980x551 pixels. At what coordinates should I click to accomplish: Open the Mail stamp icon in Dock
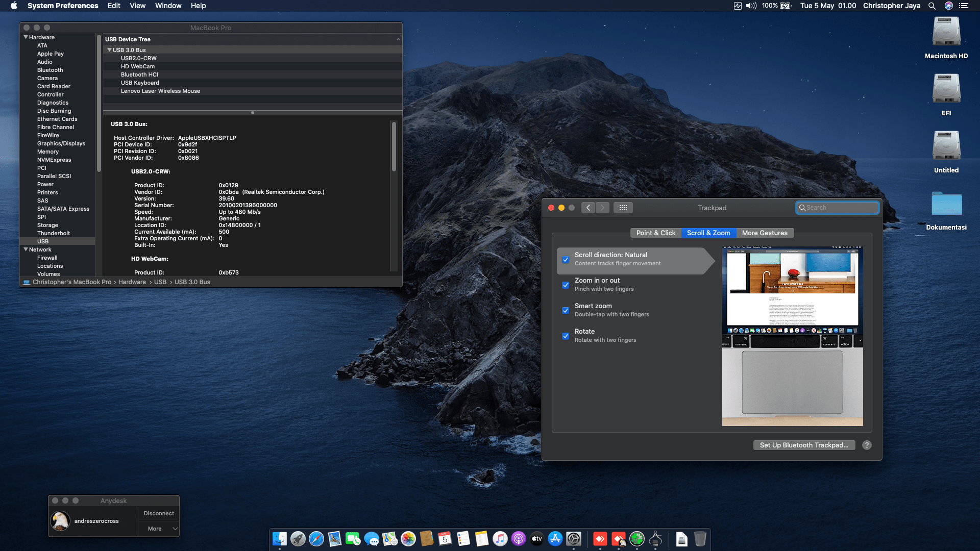tap(335, 539)
